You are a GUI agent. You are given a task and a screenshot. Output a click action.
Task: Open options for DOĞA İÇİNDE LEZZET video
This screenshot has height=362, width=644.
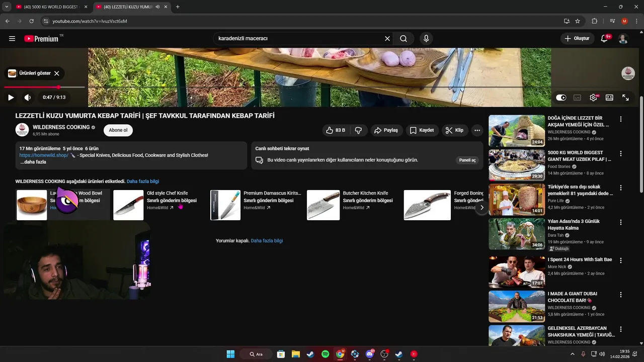pyautogui.click(x=620, y=119)
